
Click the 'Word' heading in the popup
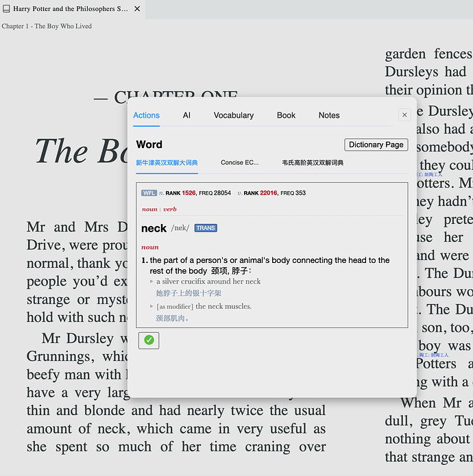tap(149, 145)
